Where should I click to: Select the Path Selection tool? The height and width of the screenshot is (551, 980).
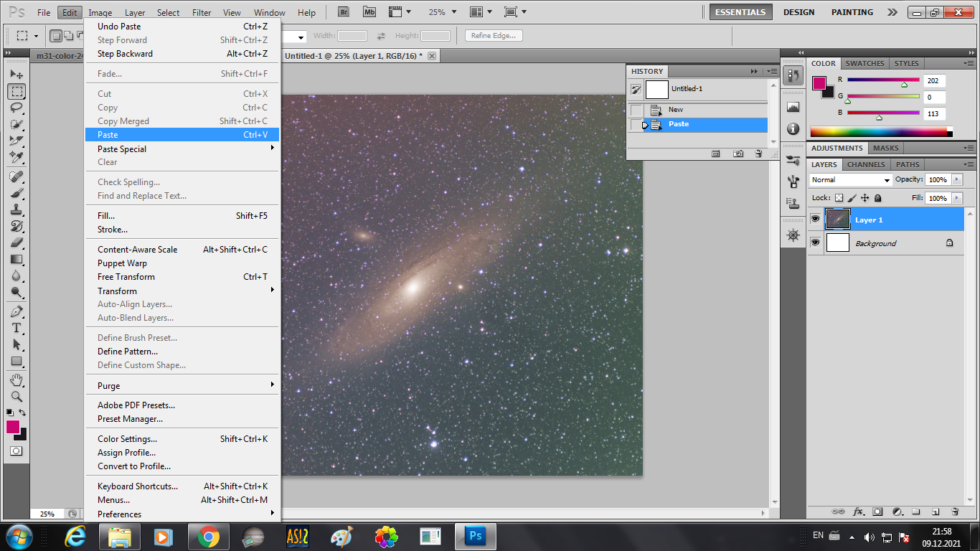17,344
